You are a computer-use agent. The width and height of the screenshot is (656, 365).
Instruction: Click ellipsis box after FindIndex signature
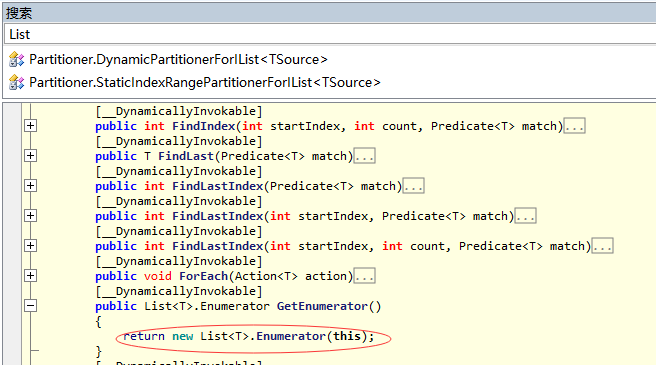574,126
